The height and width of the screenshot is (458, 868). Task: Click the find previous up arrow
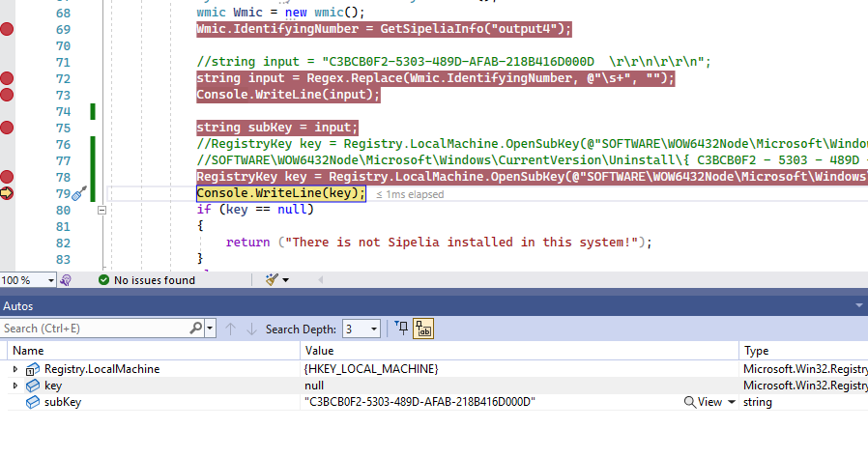pos(230,329)
